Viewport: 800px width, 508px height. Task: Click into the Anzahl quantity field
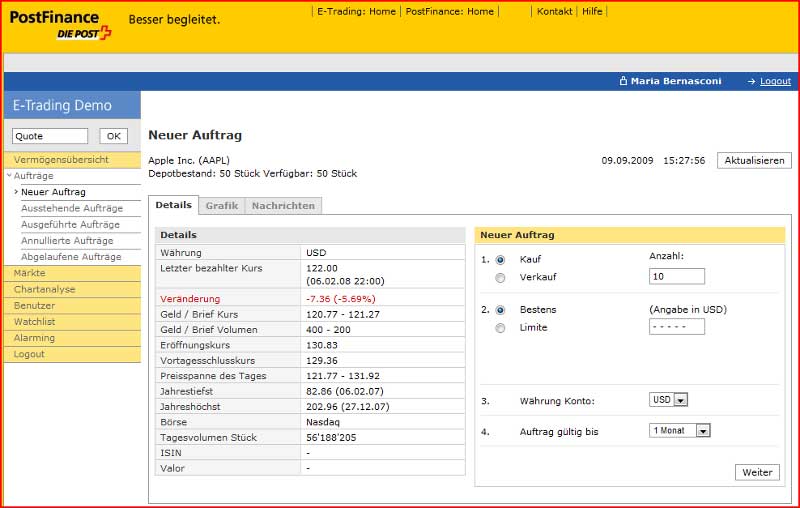pyautogui.click(x=677, y=276)
